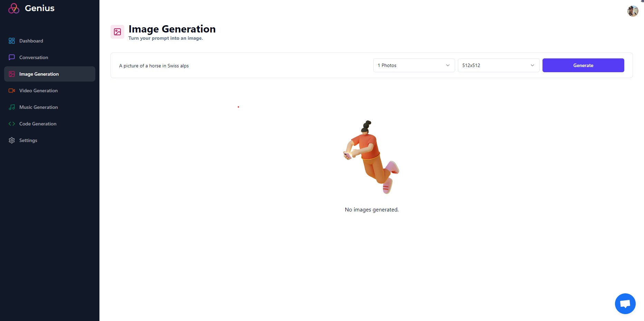Click the Code Generation brackets icon
Screen dimensions: 644x321
(11, 124)
